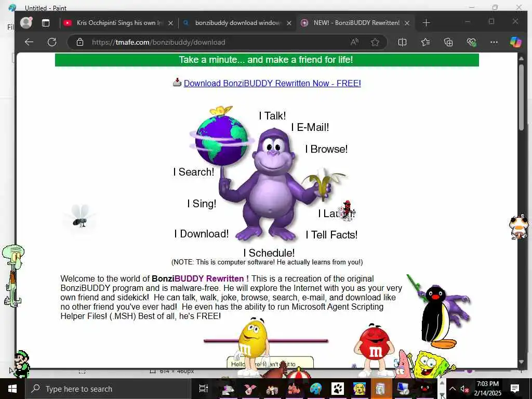The image size is (532, 399).
Task: Open a new browser tab
Action: 427,23
